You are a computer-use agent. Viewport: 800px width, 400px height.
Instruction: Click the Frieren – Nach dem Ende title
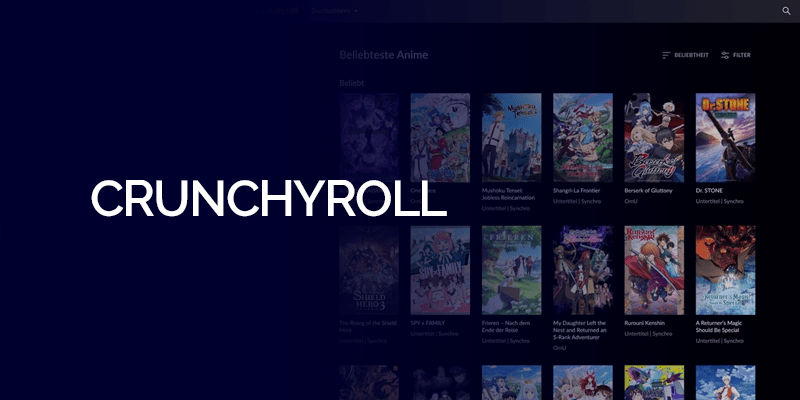[507, 327]
